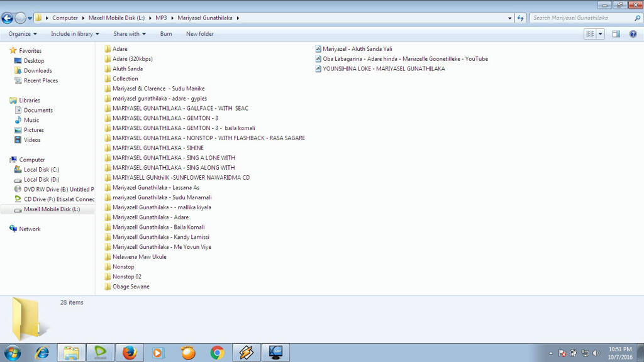Select Mariyasel & Clarence - Sudu Manike folder

(x=158, y=88)
